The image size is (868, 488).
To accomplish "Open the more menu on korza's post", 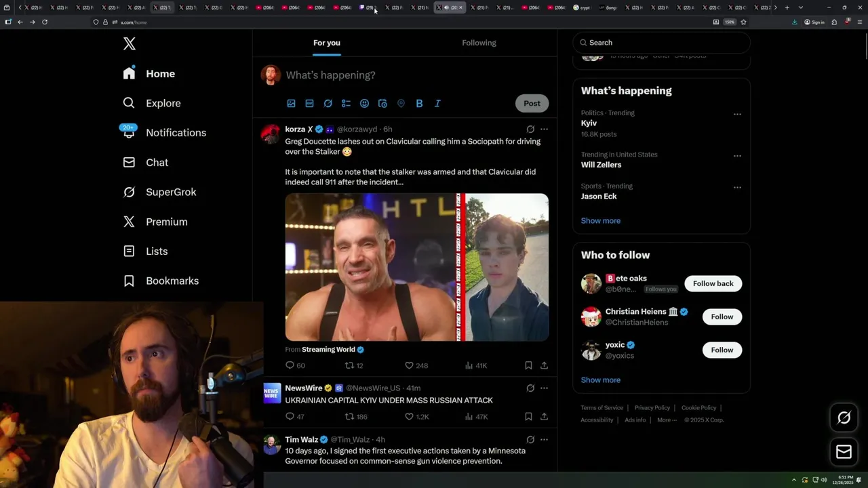I will [544, 129].
